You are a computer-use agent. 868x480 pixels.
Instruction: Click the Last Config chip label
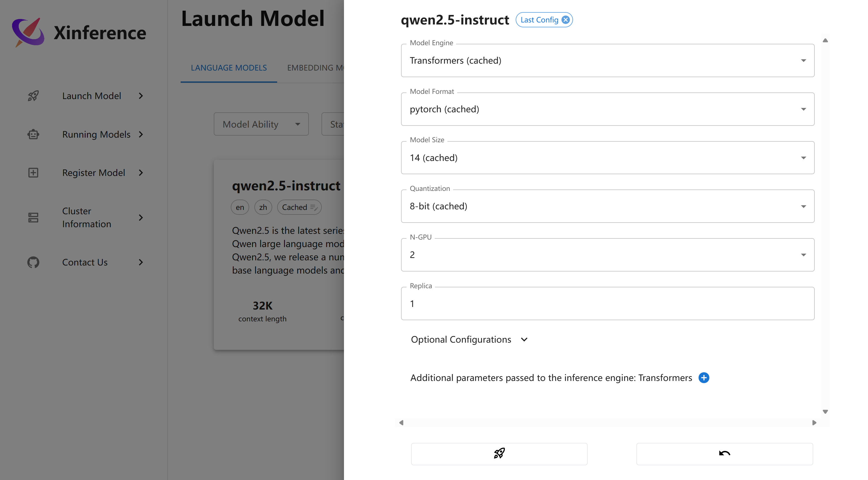[x=539, y=20]
